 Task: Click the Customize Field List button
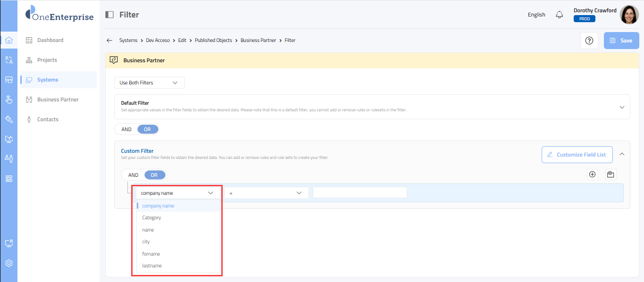pos(577,155)
